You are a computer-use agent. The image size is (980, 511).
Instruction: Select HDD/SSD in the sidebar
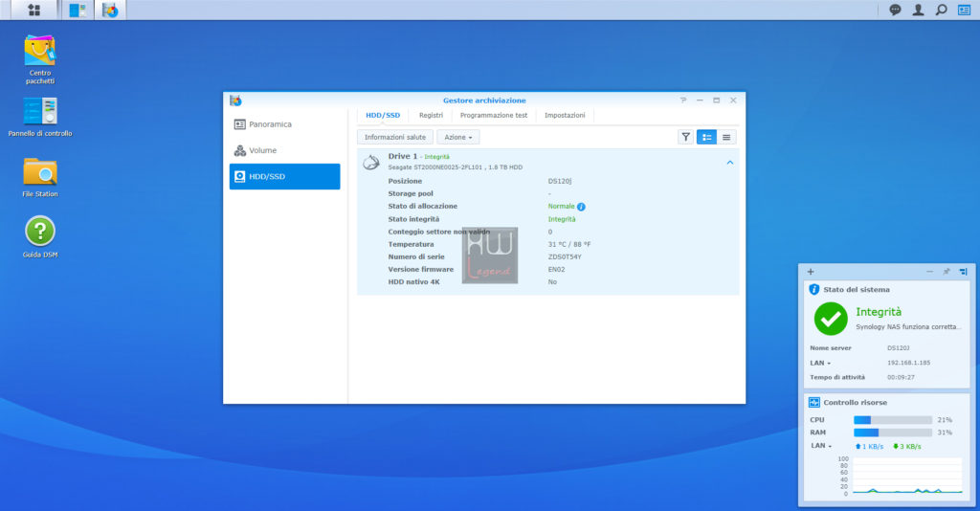coord(284,177)
